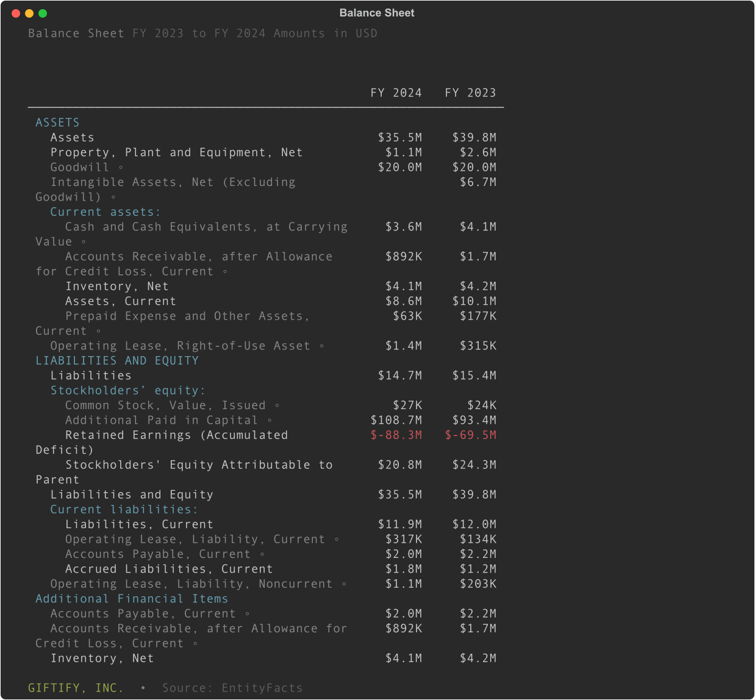Click the marker ending the Intangible Assets label
The image size is (755, 700).
113,198
